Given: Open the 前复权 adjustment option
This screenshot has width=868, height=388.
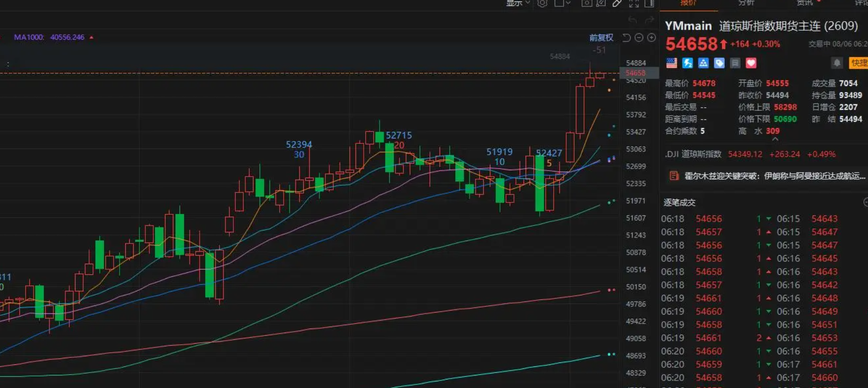Looking at the screenshot, I should [601, 38].
